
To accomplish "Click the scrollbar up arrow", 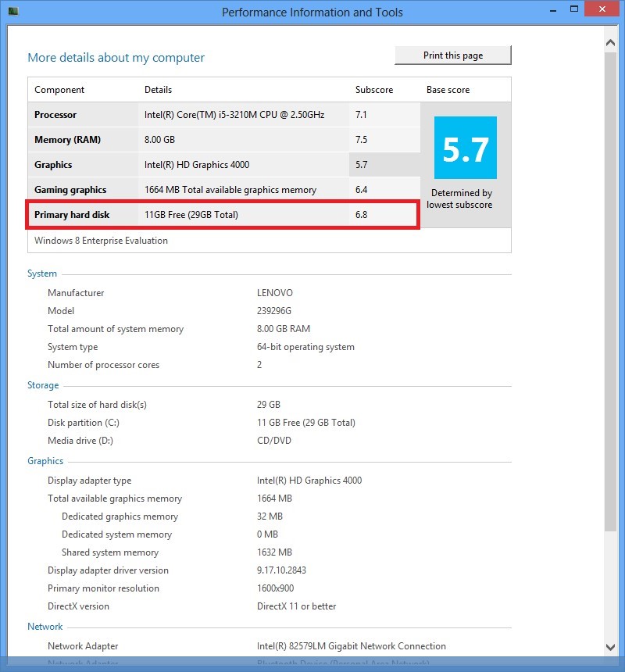I will [610, 38].
